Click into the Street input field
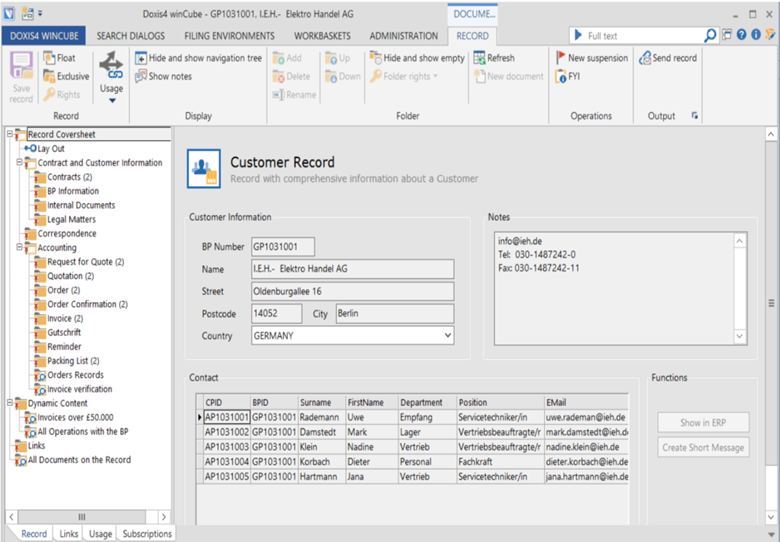Viewport: 780px width, 542px height. click(352, 291)
